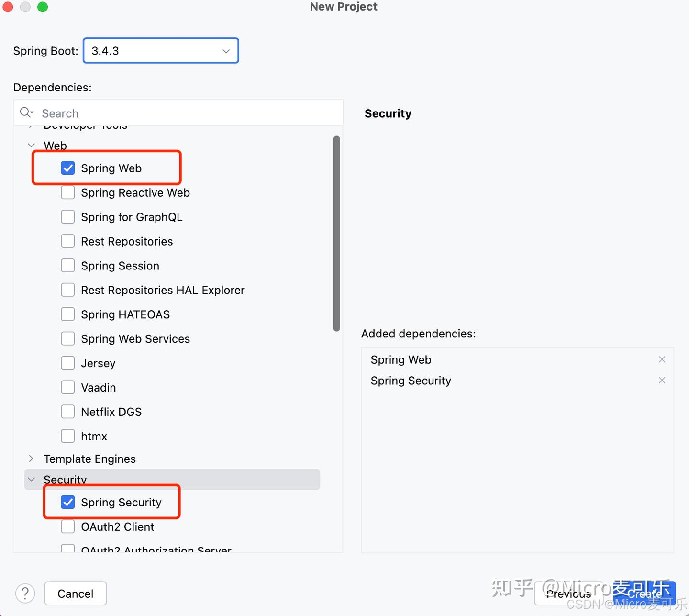Screen dimensions: 689x616
Task: Click the red macOS close button
Action: tap(8, 7)
